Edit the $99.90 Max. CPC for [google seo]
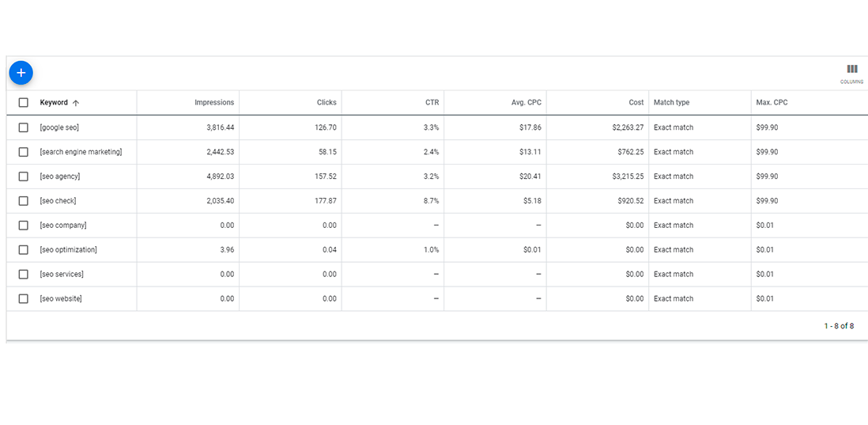 click(768, 127)
